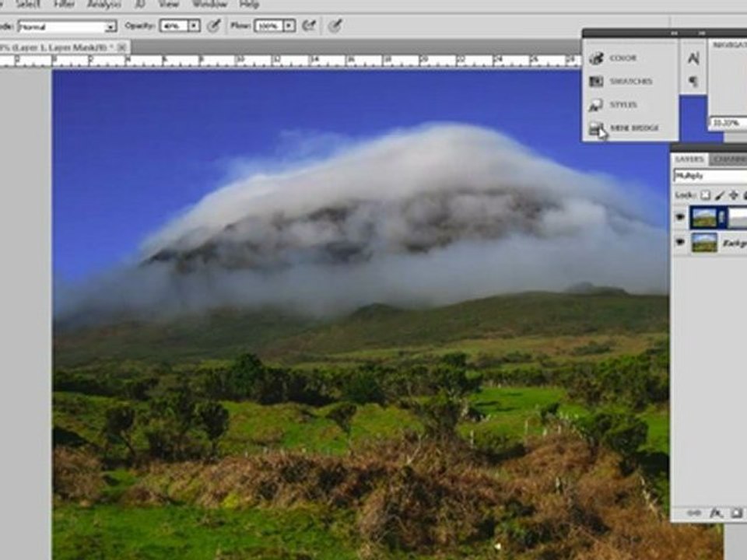Image resolution: width=747 pixels, height=560 pixels.
Task: Switch to the Channels tab
Action: pyautogui.click(x=728, y=159)
